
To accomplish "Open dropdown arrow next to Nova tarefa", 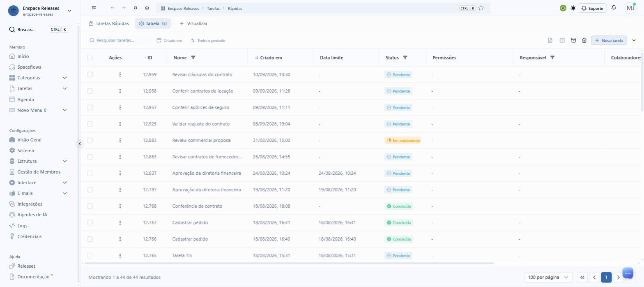I will pyautogui.click(x=634, y=40).
